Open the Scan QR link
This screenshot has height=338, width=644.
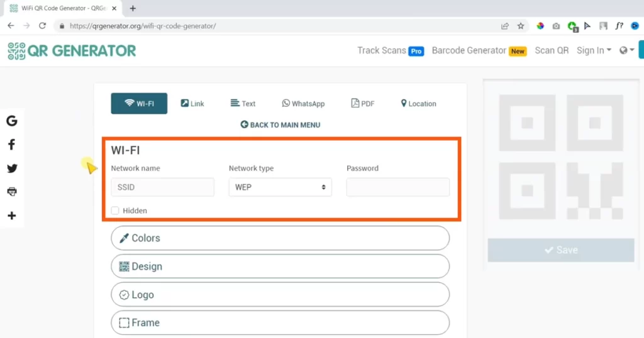[552, 50]
